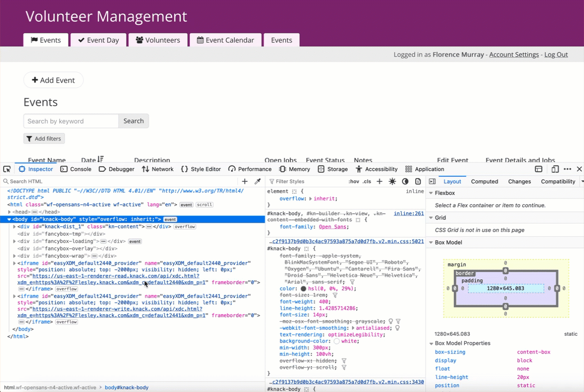The image size is (584, 392).
Task: Open the Debugger panel
Action: (x=116, y=169)
